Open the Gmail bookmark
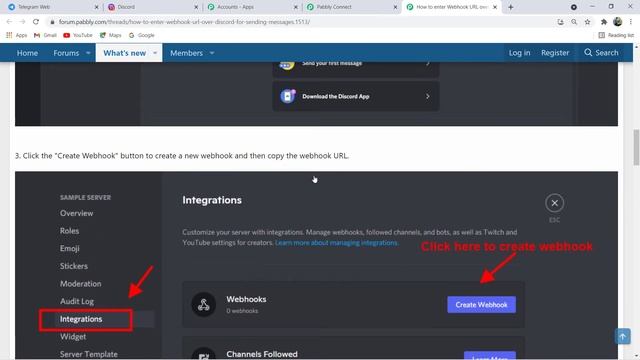Viewport: 640px width, 360px height. point(45,35)
